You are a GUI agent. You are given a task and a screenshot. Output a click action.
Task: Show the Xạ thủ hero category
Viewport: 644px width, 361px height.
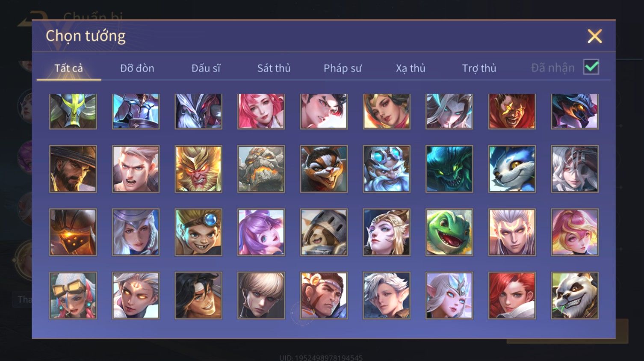point(411,68)
